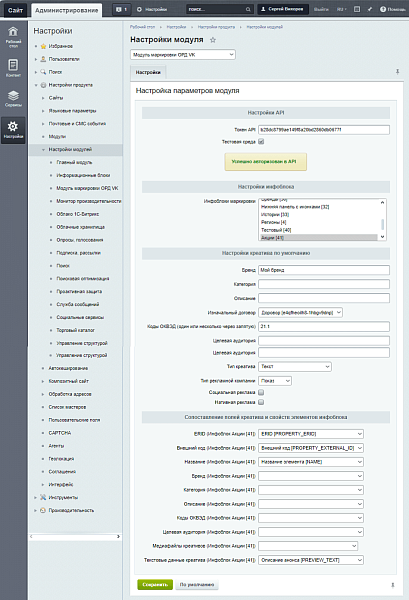Open user profile Сергей Викторов

(283, 9)
